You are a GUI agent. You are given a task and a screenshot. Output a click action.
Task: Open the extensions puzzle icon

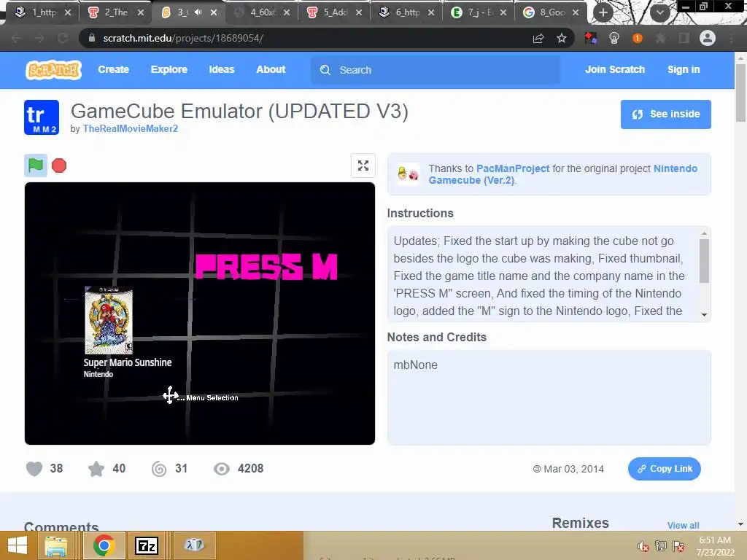click(660, 38)
